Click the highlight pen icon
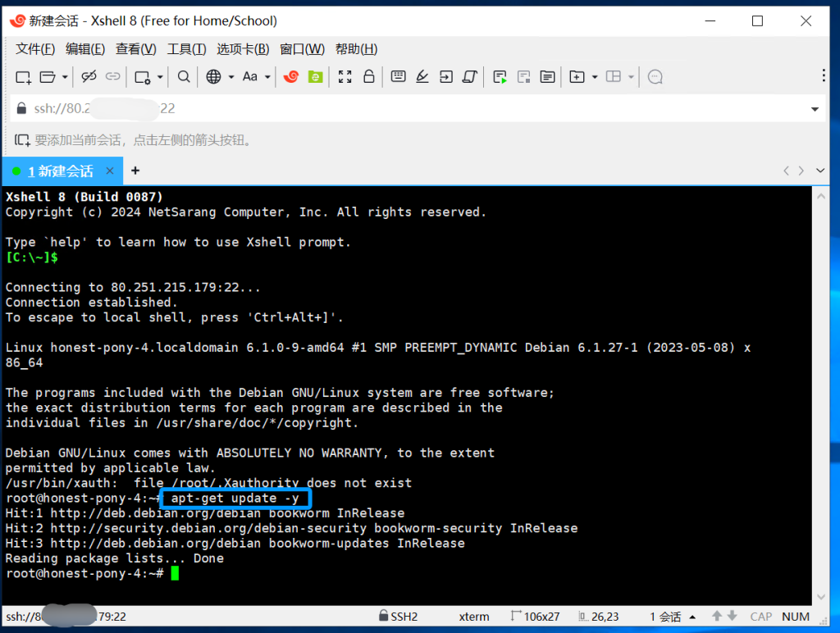The height and width of the screenshot is (633, 840). tap(422, 77)
